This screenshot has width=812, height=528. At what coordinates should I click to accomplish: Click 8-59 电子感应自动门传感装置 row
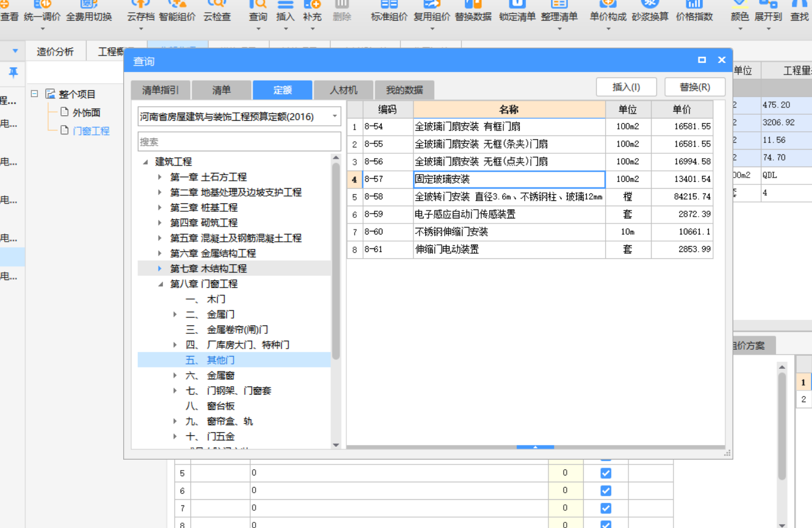pos(530,215)
